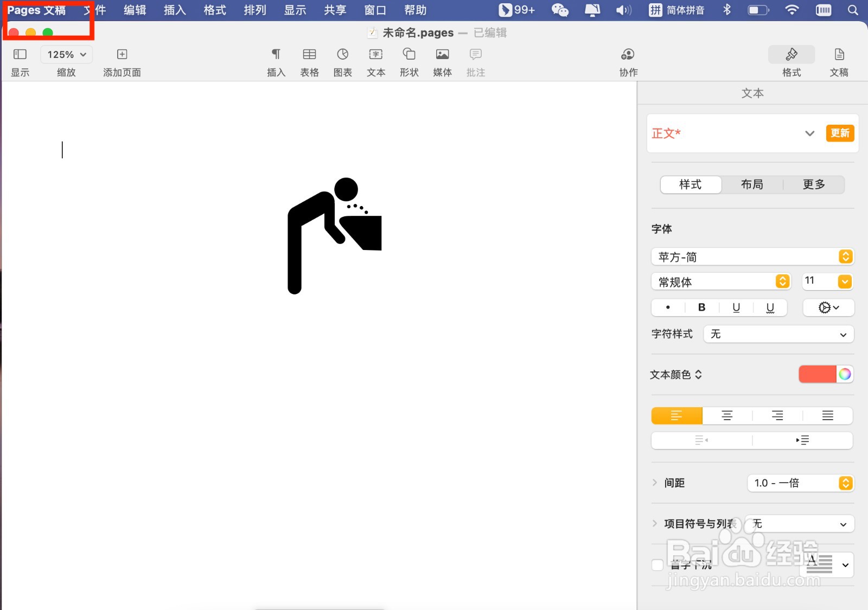Viewport: 868px width, 610px height.
Task: Open the Insert (插入) paragraph toolbar icon
Action: [x=276, y=54]
